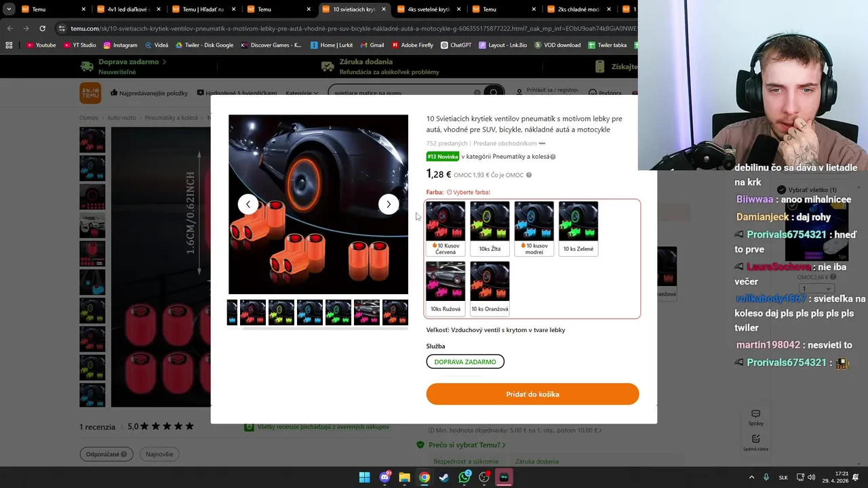Viewport: 868px width, 488px height.
Task: Open info icon next to 'Čo je OMOC'
Action: click(529, 175)
